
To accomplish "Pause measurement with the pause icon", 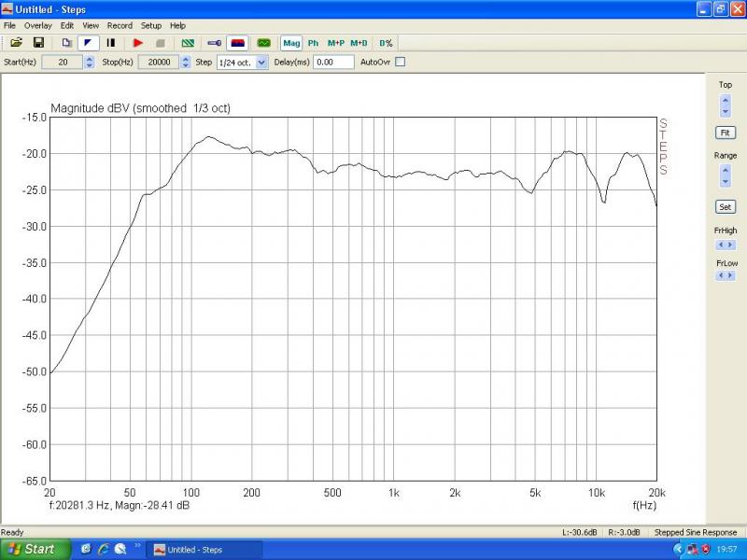I will tap(111, 43).
